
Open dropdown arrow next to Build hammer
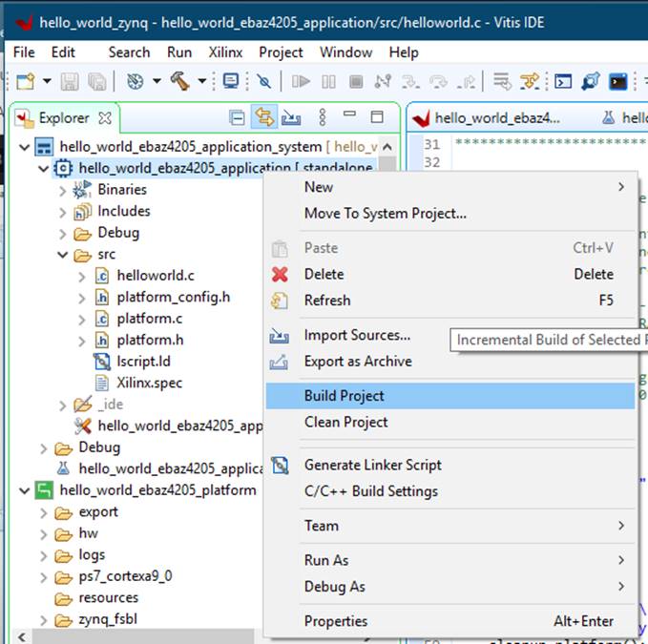[x=201, y=82]
